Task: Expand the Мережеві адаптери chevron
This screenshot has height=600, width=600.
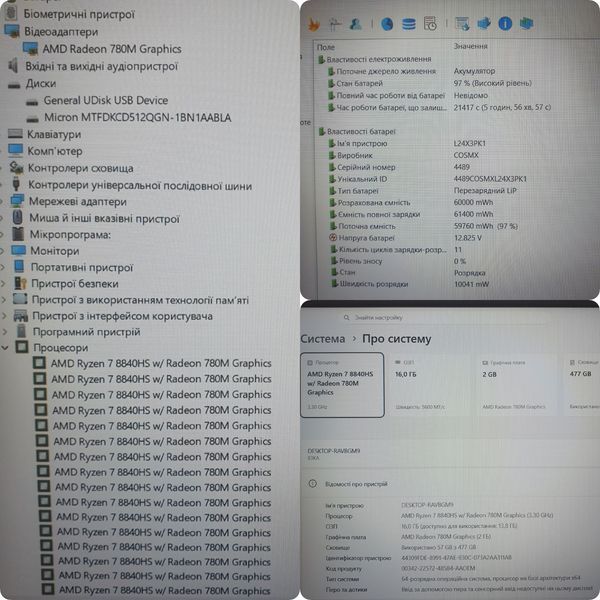Action: (2, 201)
